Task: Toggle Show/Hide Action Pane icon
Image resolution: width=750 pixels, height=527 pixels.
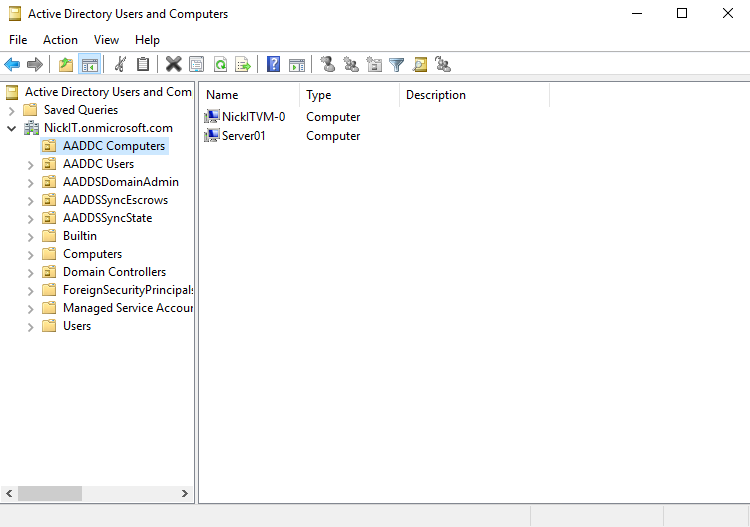Action: click(x=297, y=64)
